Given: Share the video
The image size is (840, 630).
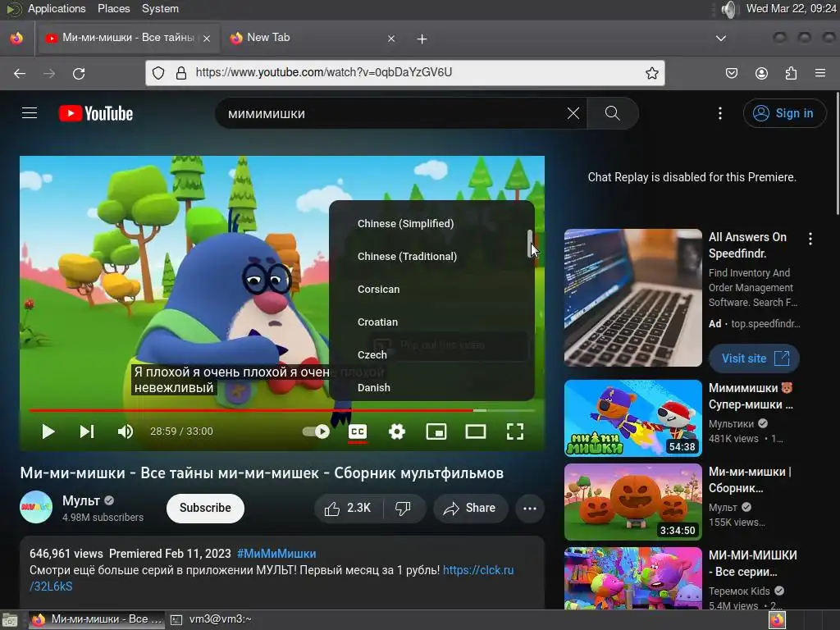Looking at the screenshot, I should (470, 508).
